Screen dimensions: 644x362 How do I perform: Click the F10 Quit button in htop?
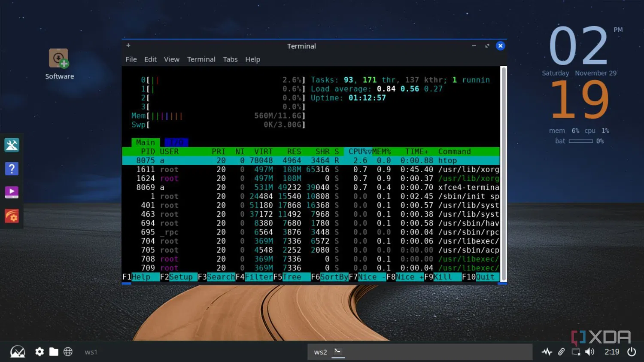pyautogui.click(x=480, y=277)
